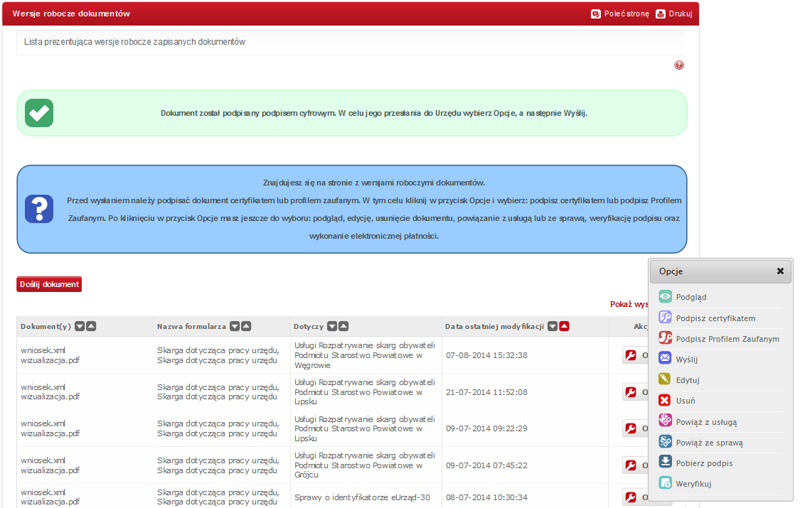
Task: Close the Opcje popup panel
Action: pyautogui.click(x=780, y=271)
